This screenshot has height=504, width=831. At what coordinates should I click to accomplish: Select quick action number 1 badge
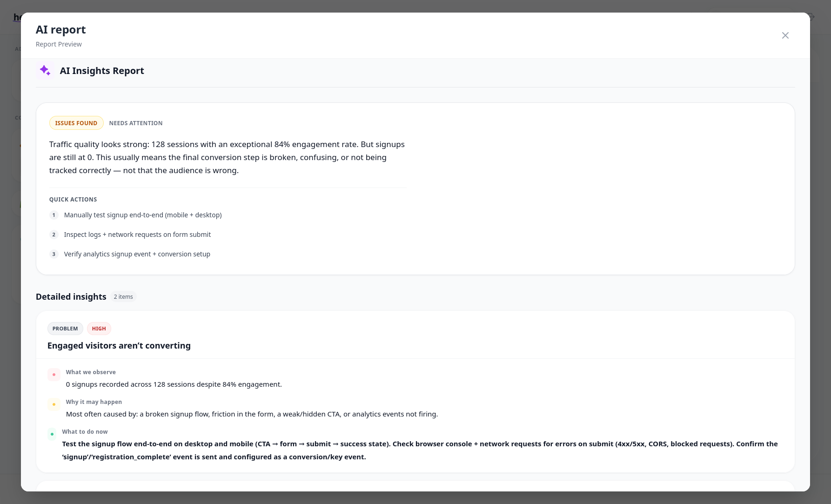(x=54, y=215)
